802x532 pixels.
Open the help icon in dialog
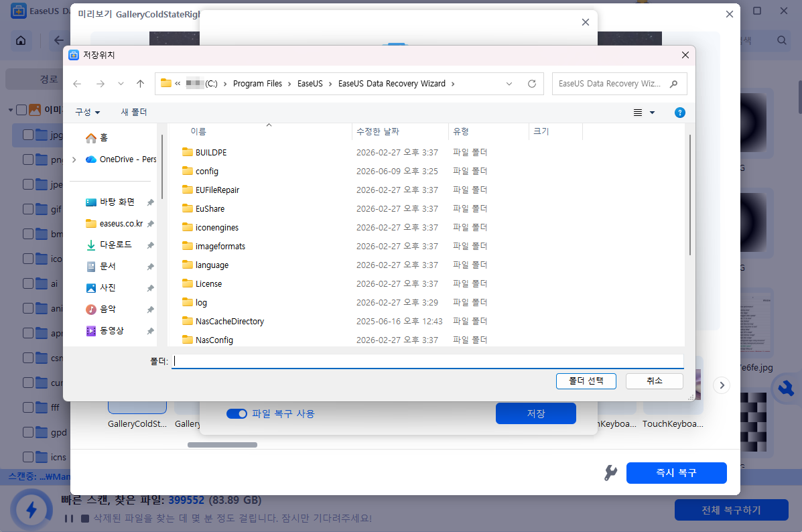[680, 113]
